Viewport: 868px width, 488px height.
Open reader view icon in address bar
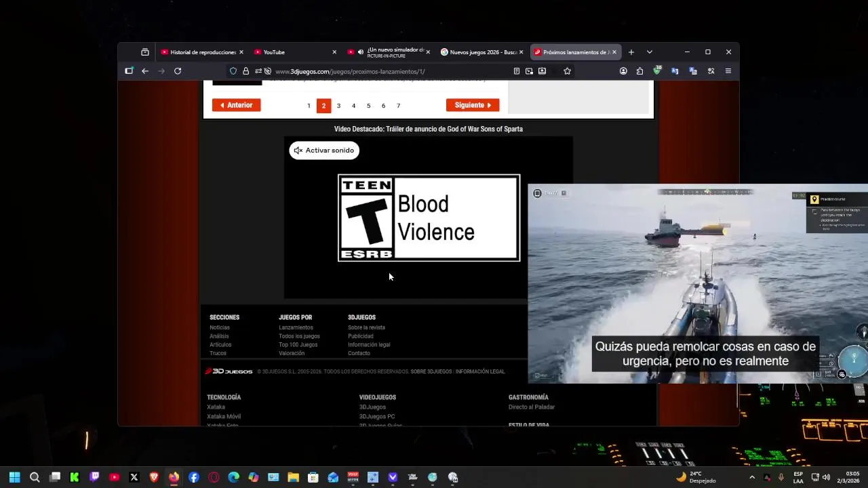(x=517, y=71)
